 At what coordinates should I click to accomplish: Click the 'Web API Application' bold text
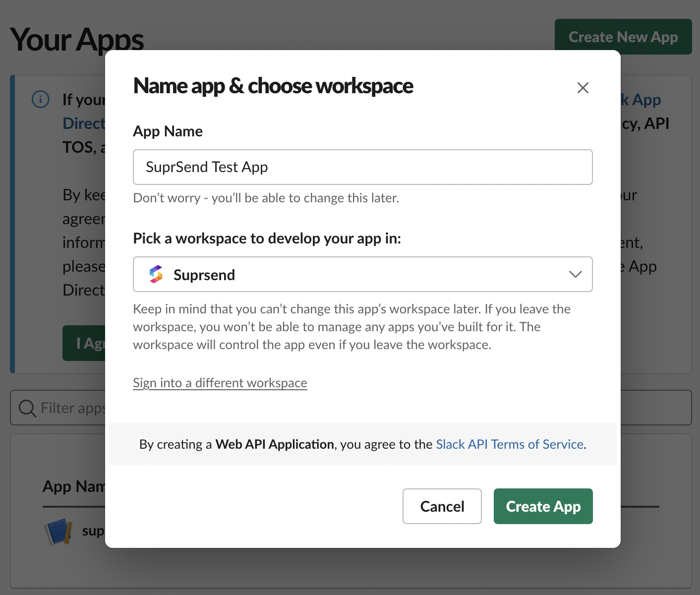click(x=275, y=444)
